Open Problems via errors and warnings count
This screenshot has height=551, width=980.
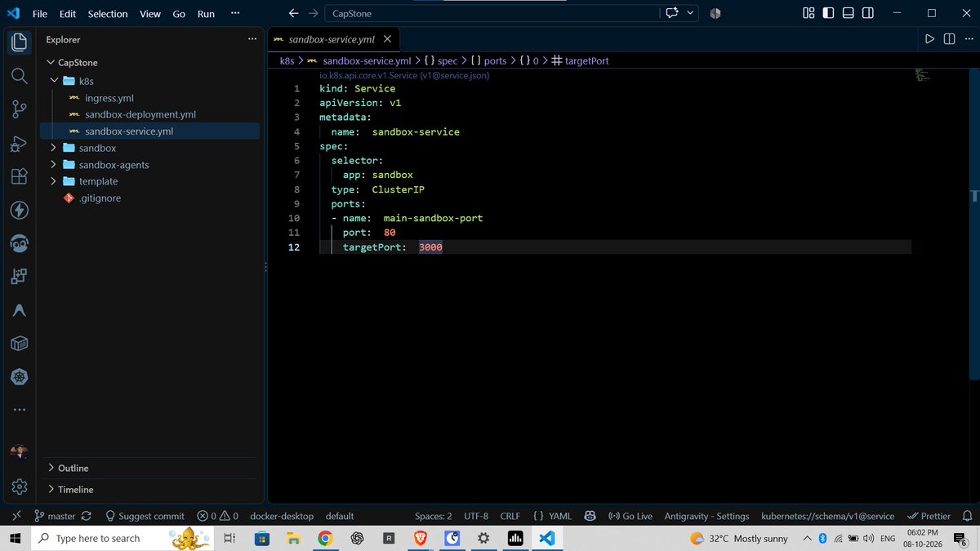(x=217, y=516)
